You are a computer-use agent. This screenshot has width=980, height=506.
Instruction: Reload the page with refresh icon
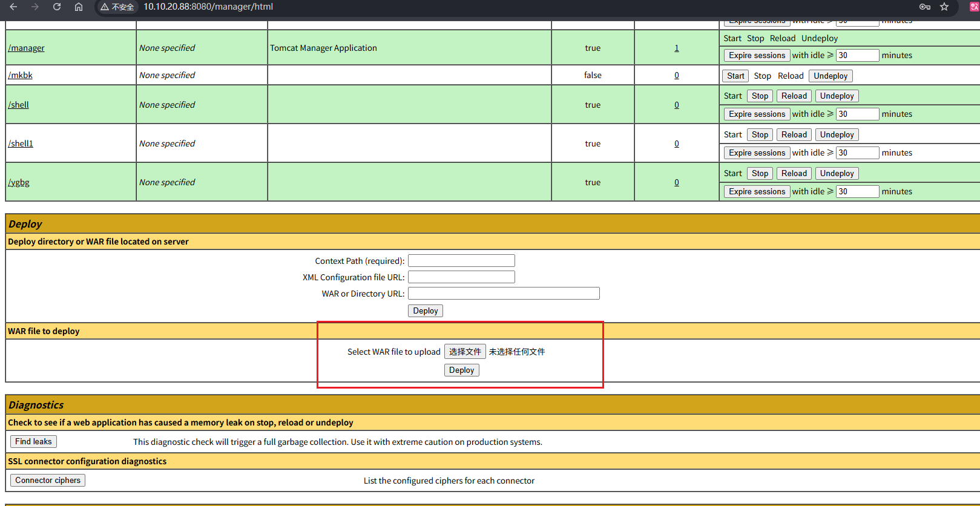coord(57,7)
